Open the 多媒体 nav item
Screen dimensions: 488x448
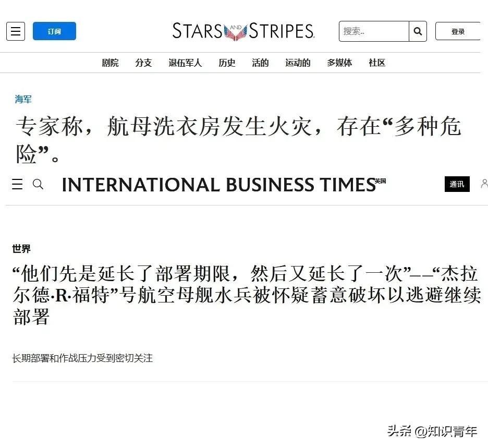tap(339, 63)
